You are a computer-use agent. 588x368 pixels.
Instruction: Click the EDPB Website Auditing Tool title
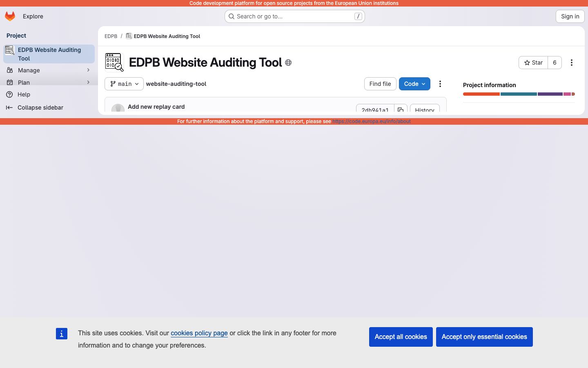pos(205,62)
